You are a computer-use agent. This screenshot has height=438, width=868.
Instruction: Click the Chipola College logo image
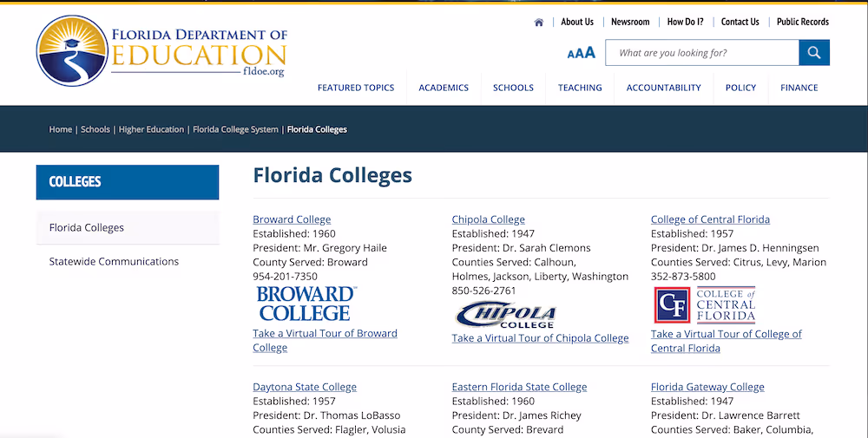(506, 315)
